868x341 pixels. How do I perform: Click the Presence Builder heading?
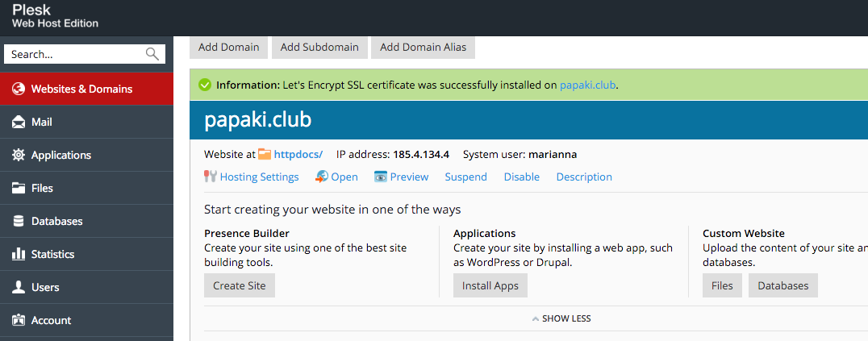[247, 234]
